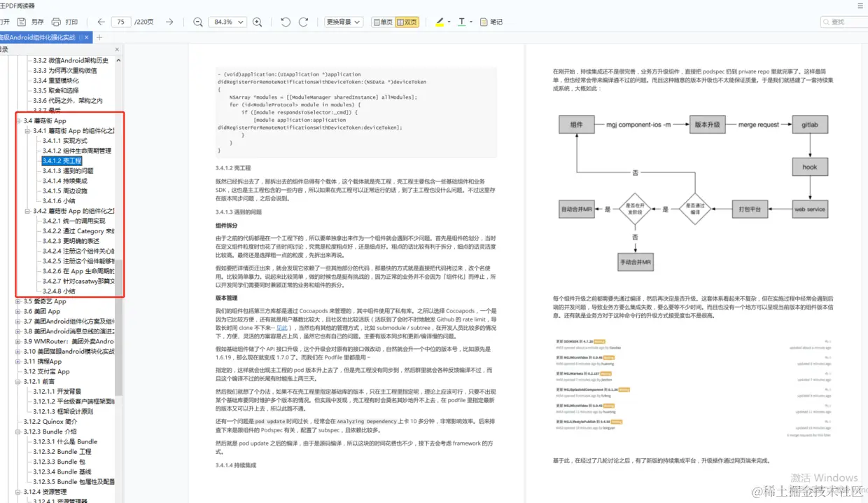Image resolution: width=868 pixels, height=503 pixels.
Task: Select outline item 3.4.2.1 统一的调用实现
Action: pos(73,221)
